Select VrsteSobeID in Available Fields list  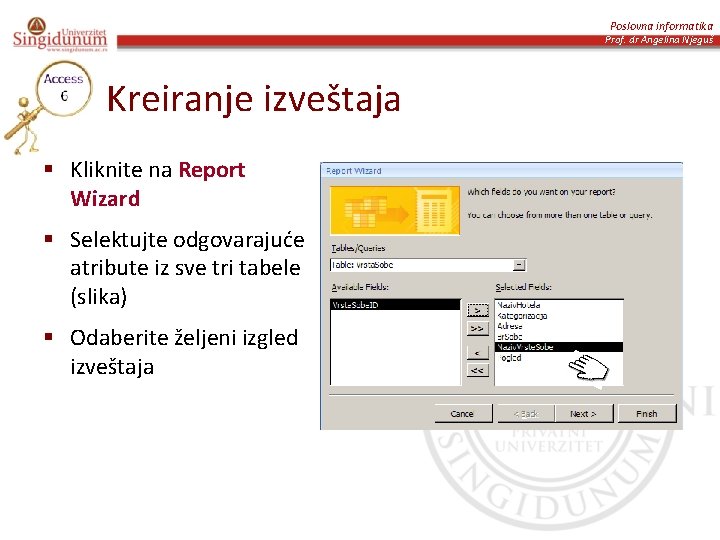click(x=395, y=305)
